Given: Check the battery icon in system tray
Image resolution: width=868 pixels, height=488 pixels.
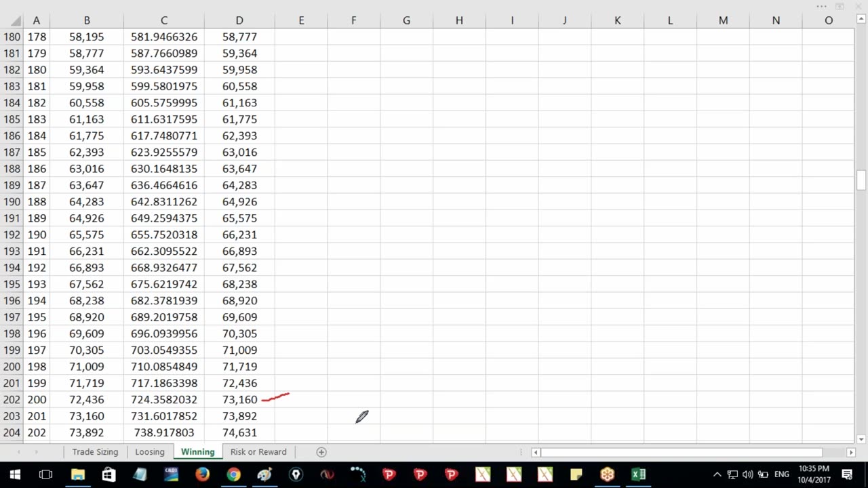Looking at the screenshot, I should 763,474.
